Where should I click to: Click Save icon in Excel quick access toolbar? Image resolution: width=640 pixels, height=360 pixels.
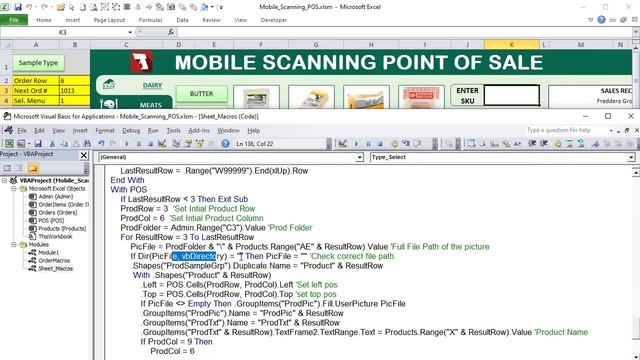pyautogui.click(x=18, y=7)
